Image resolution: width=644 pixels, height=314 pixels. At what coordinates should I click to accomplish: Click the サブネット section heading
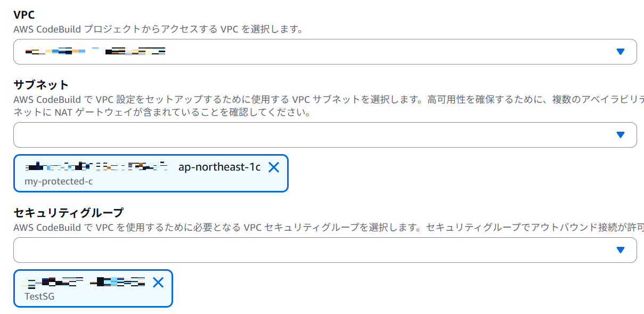pyautogui.click(x=41, y=84)
